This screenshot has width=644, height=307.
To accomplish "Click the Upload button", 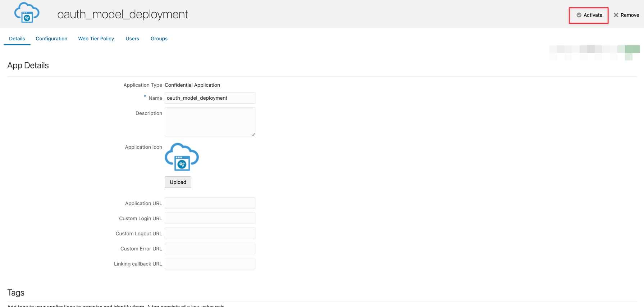I will (178, 182).
